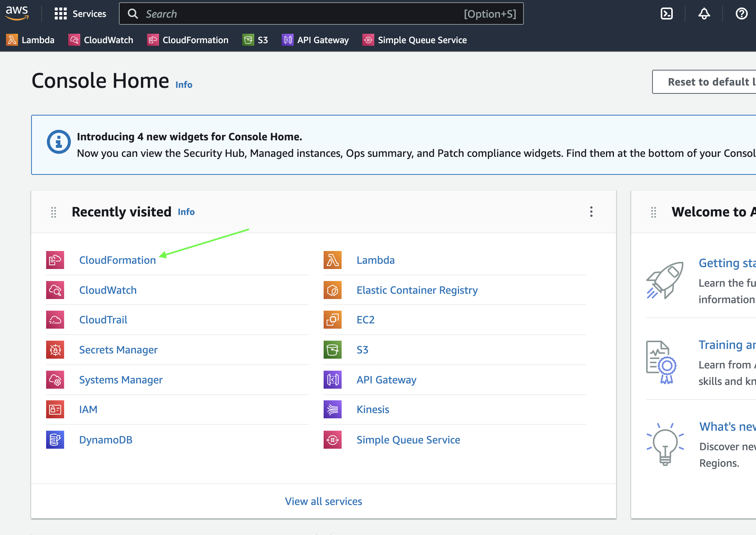Click the Elastic Container Registry icon
This screenshot has width=756, height=535.
tap(333, 290)
